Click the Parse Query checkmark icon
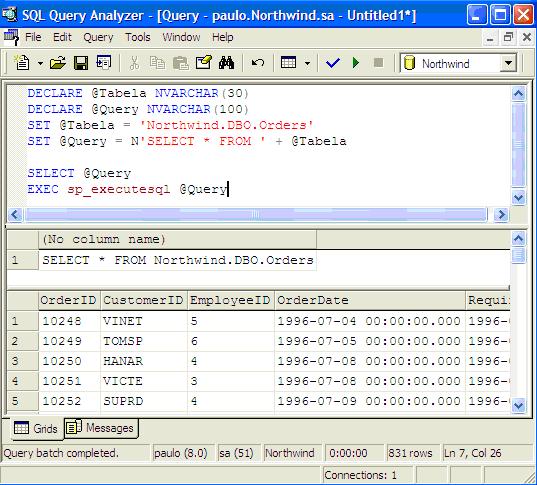The height and width of the screenshot is (485, 537). coord(333,63)
